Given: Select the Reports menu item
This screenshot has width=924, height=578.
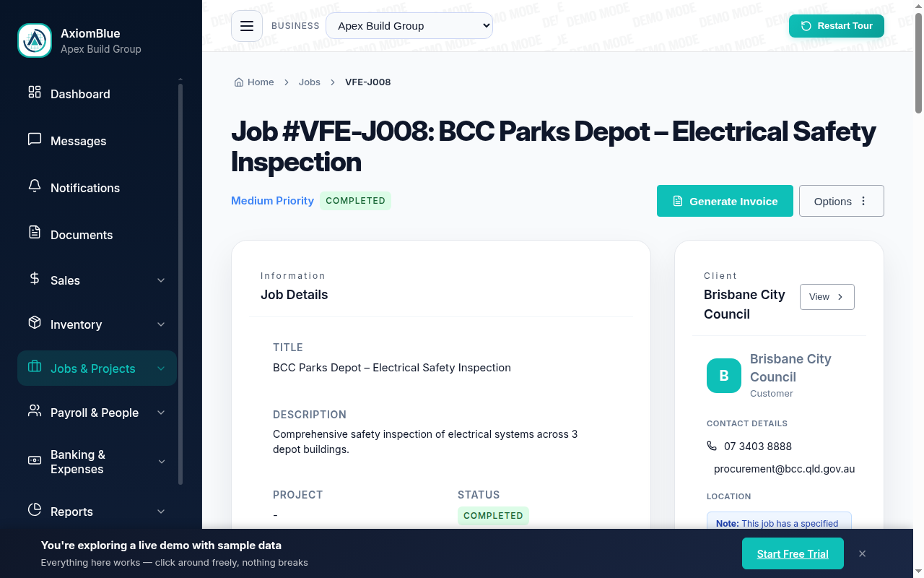Looking at the screenshot, I should tap(97, 512).
